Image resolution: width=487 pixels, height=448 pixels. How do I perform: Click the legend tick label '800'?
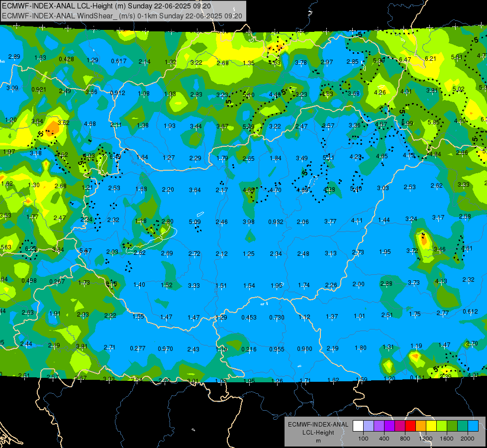click(x=405, y=439)
